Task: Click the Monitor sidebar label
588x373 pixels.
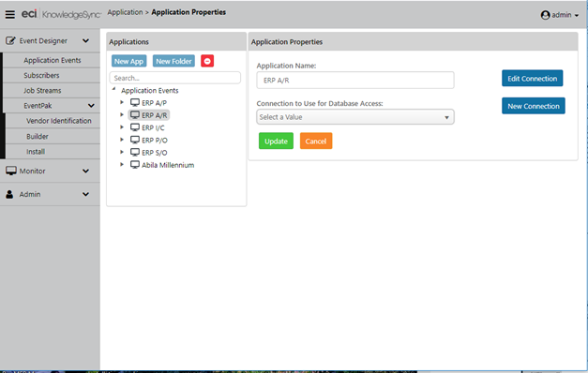Action: click(32, 171)
